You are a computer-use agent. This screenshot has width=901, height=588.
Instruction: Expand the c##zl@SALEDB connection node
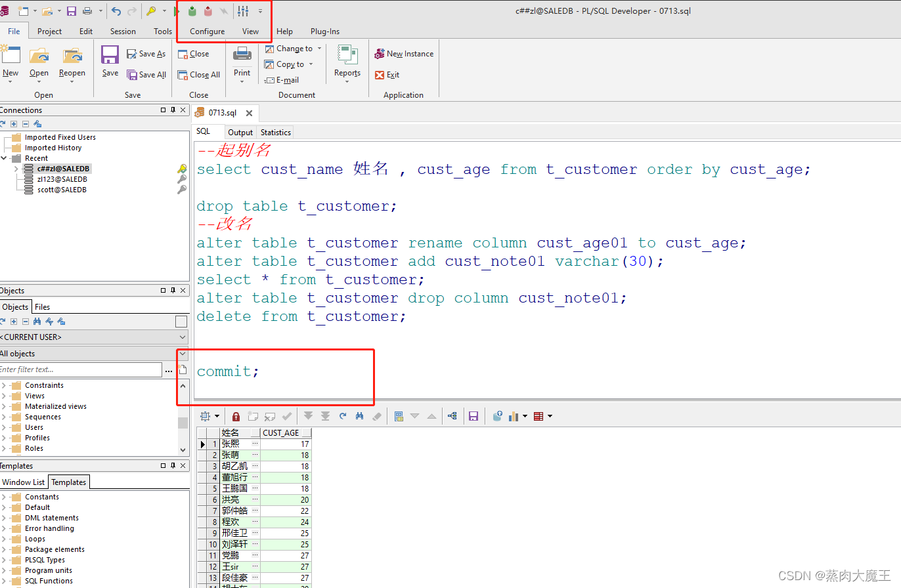coord(17,169)
